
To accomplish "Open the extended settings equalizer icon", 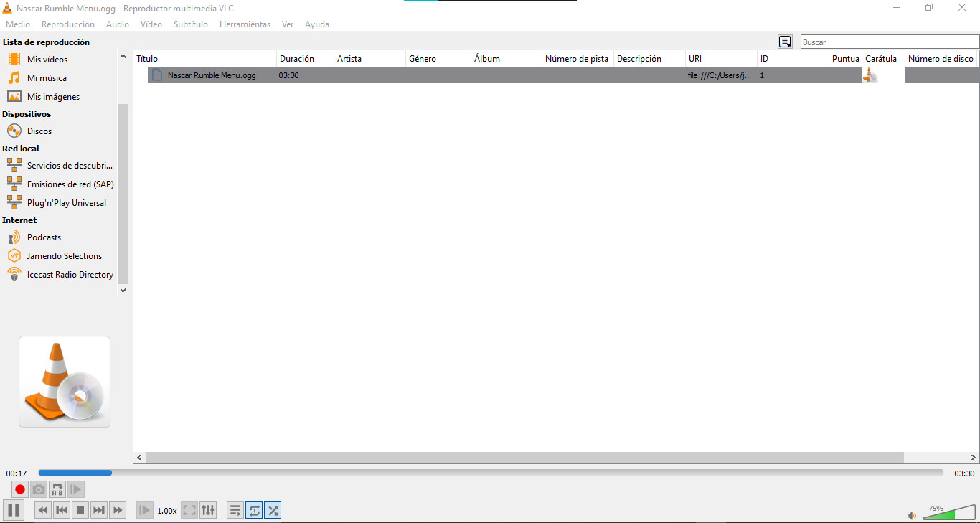I will [208, 510].
